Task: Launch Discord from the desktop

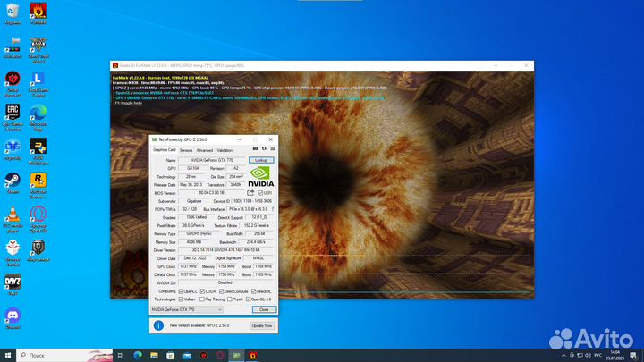Action: pos(13,318)
